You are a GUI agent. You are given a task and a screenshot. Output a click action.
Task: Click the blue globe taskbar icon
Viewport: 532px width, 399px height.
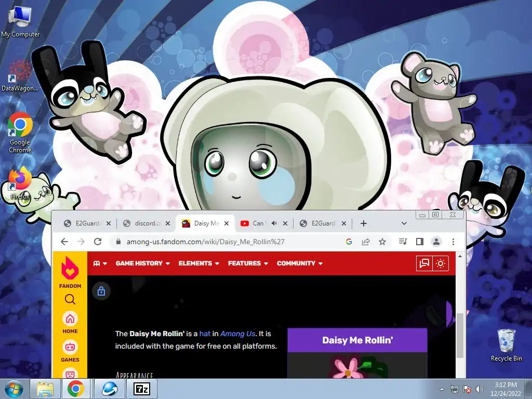click(109, 389)
